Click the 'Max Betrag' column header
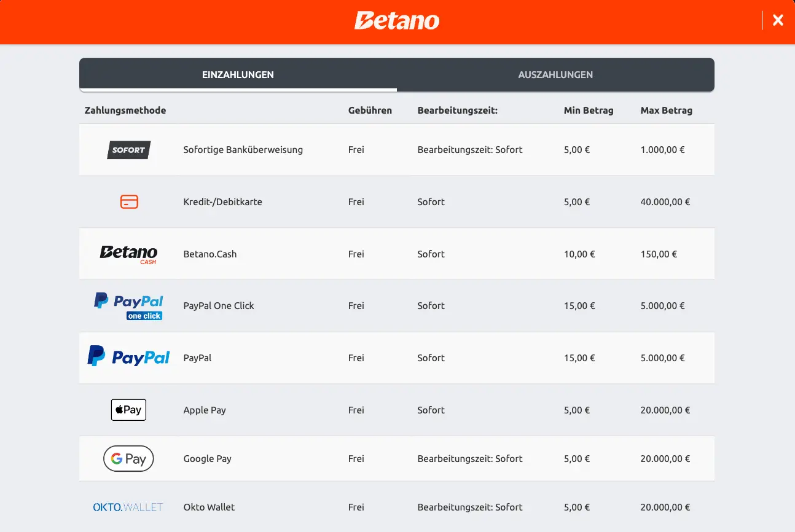The height and width of the screenshot is (532, 795). (666, 111)
